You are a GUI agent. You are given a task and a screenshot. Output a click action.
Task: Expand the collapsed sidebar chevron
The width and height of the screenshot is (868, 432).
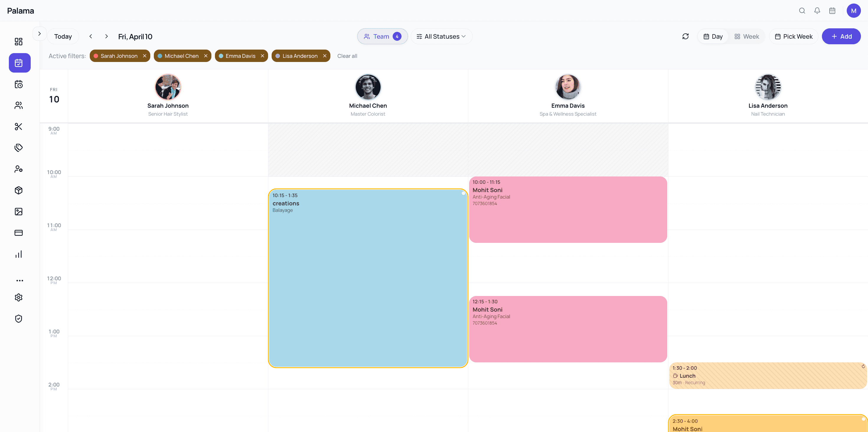coord(40,34)
